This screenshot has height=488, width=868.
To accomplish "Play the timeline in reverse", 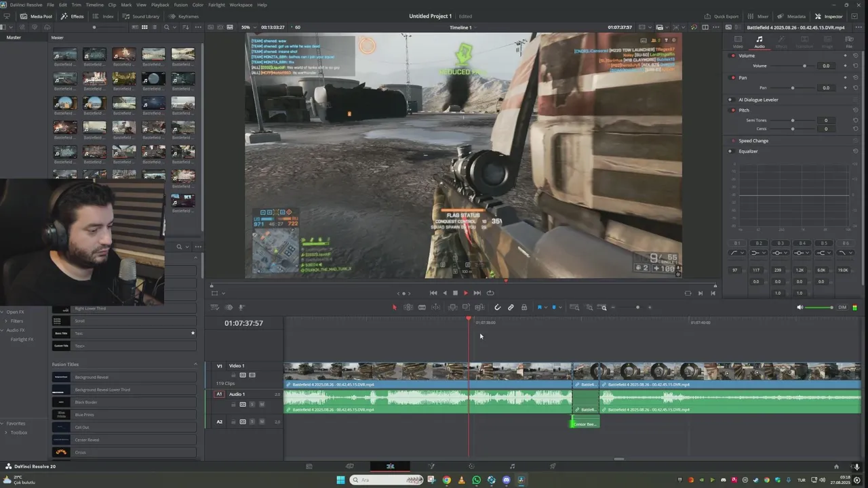I will (x=444, y=293).
